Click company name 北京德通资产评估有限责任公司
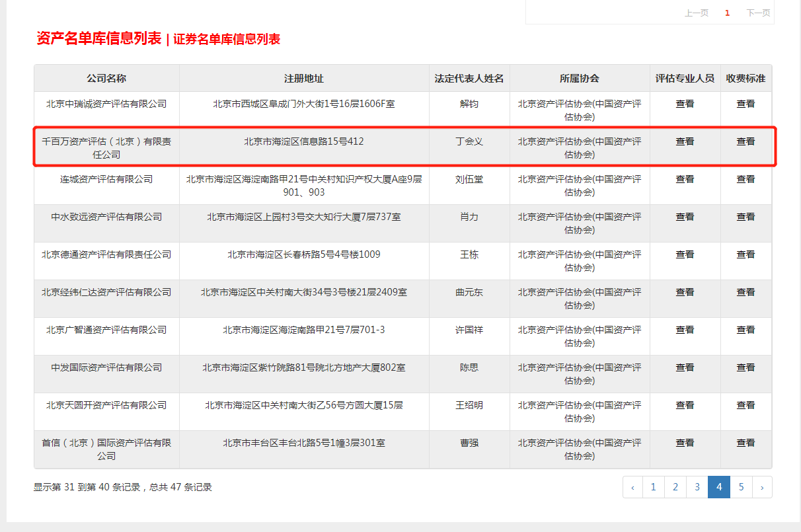Viewport: 801px width, 532px height. (106, 254)
